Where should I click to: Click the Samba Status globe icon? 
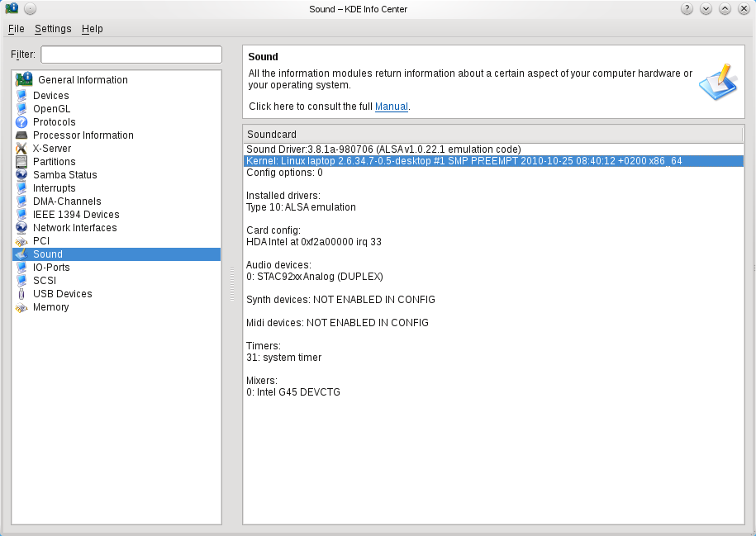click(x=21, y=175)
